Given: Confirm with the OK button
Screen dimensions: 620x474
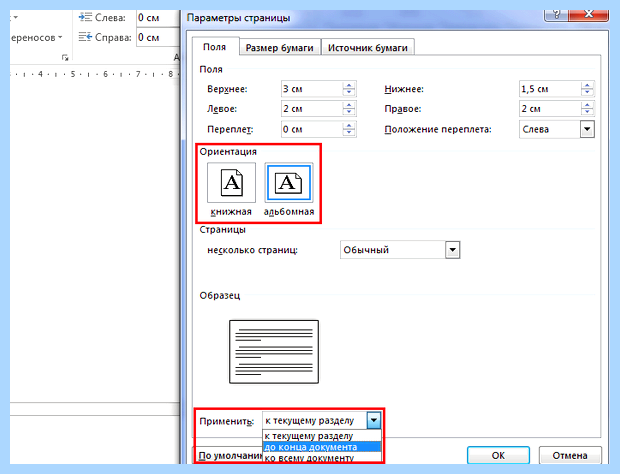Looking at the screenshot, I should [x=498, y=455].
